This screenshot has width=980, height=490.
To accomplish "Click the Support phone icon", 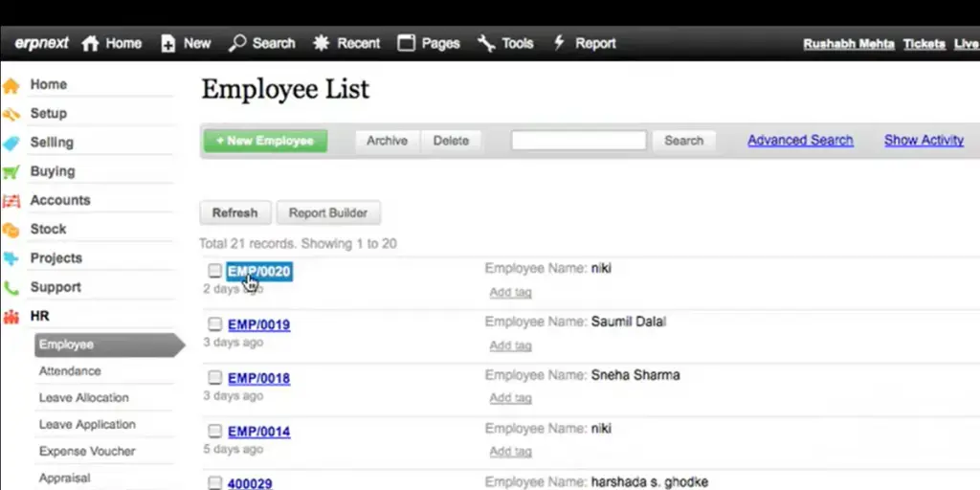I will pyautogui.click(x=11, y=288).
